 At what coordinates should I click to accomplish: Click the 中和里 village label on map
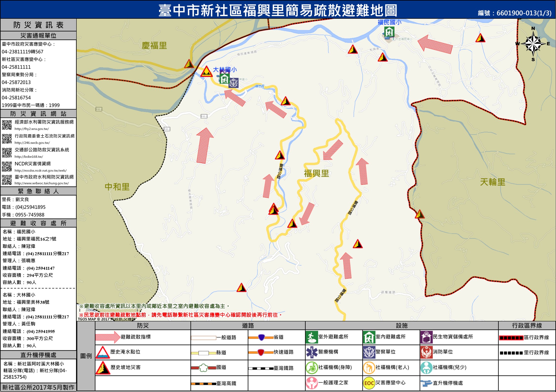117,187
